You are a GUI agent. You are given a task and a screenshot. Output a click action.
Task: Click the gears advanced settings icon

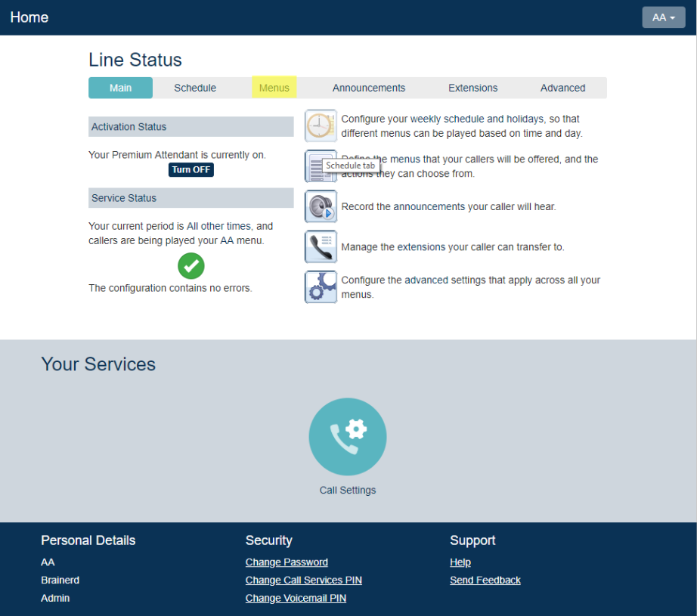(x=321, y=286)
